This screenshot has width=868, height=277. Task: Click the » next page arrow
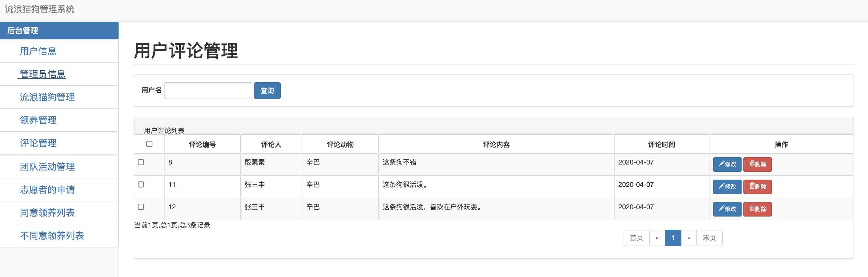click(x=689, y=238)
